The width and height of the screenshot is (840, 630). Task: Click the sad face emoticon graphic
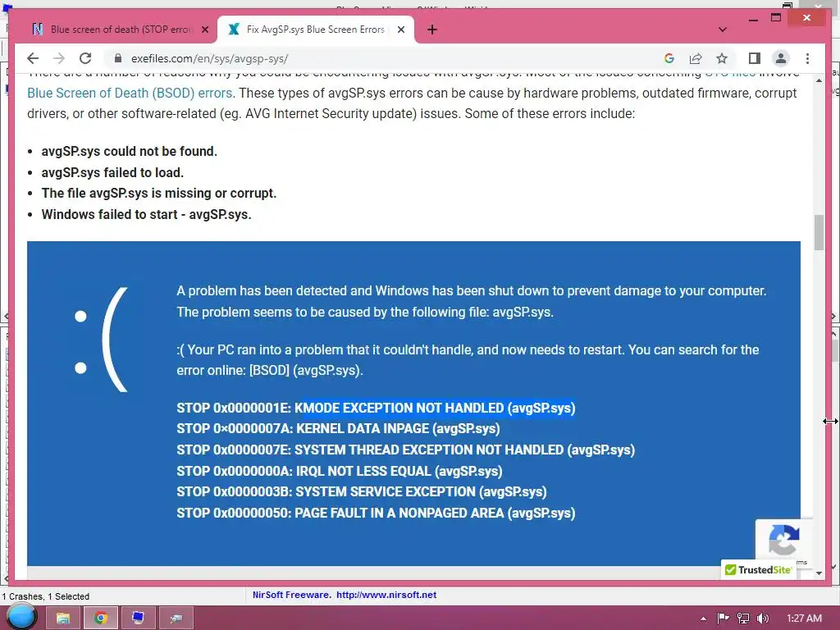[x=101, y=340]
